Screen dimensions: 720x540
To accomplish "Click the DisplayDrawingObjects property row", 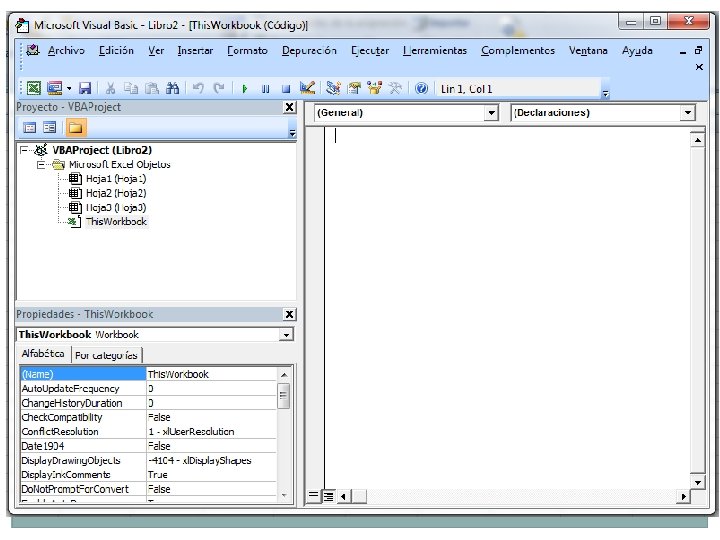I will (148, 461).
